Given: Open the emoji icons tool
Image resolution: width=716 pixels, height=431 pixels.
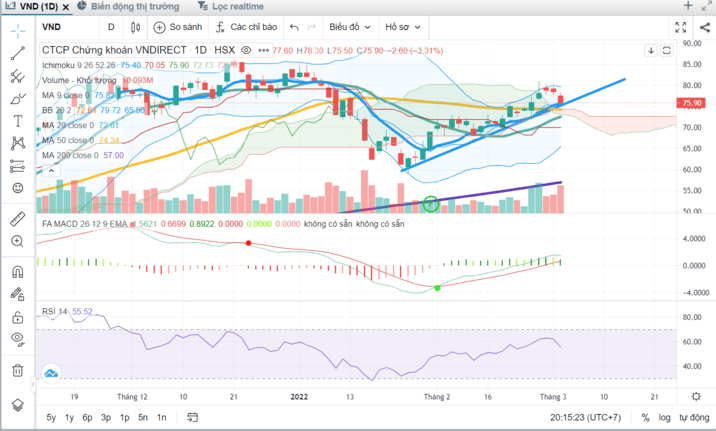Looking at the screenshot, I should click(x=17, y=187).
